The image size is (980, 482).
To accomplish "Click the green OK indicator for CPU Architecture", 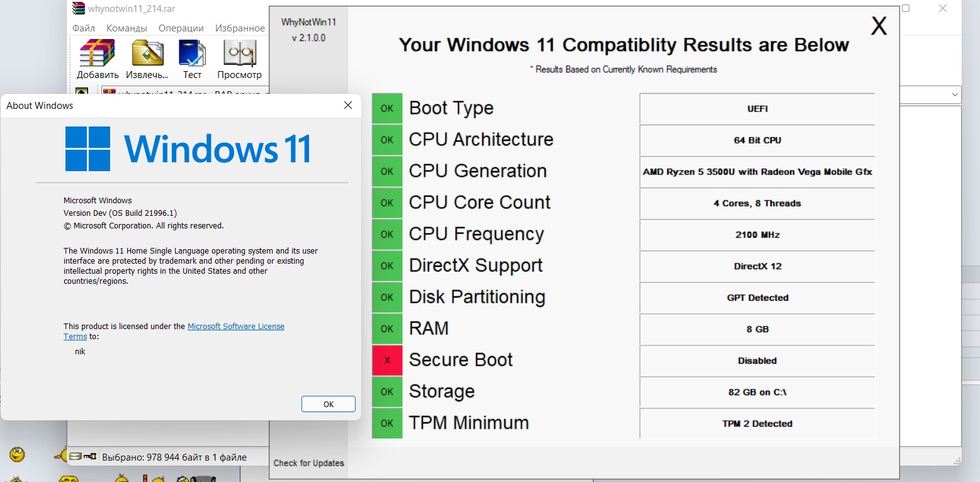I will point(387,140).
